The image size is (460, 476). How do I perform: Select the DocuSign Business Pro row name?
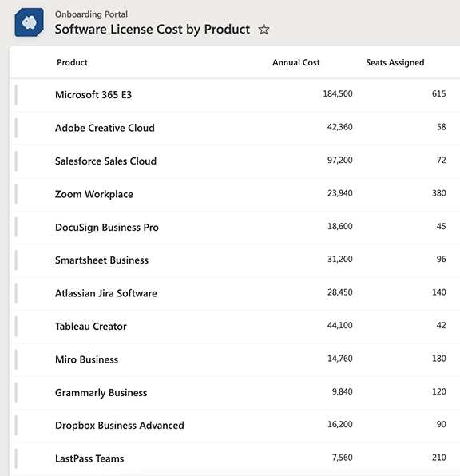107,227
